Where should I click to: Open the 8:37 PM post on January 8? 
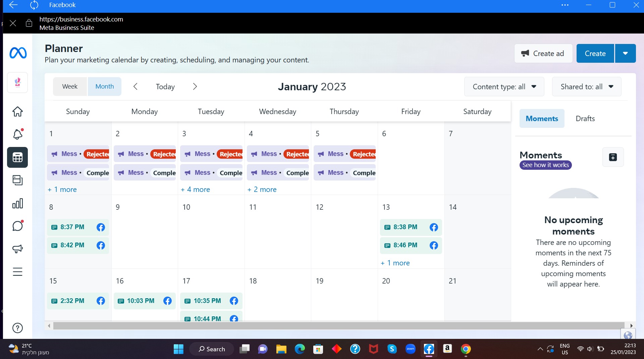78,227
